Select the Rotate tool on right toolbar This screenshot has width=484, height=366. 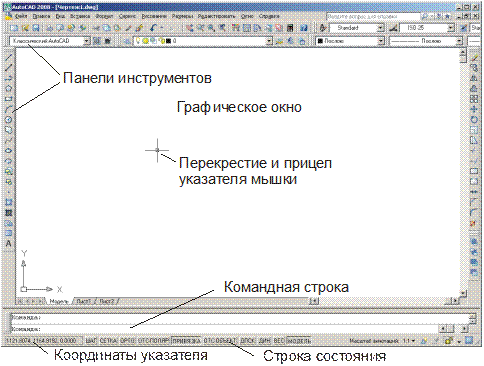click(474, 119)
